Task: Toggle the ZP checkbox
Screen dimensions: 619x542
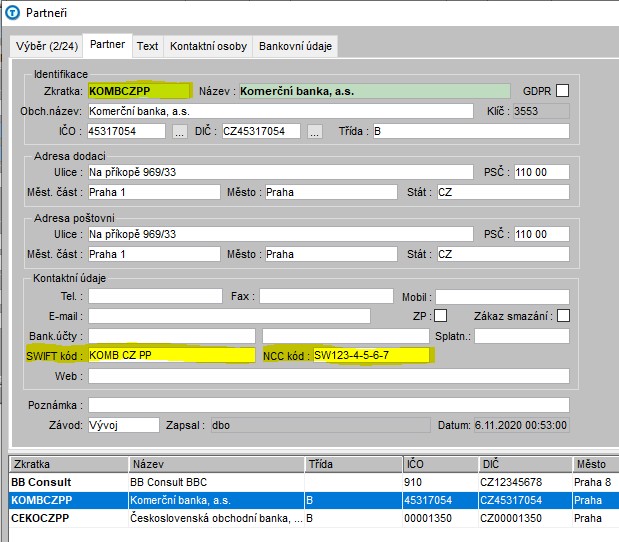Action: (x=441, y=316)
